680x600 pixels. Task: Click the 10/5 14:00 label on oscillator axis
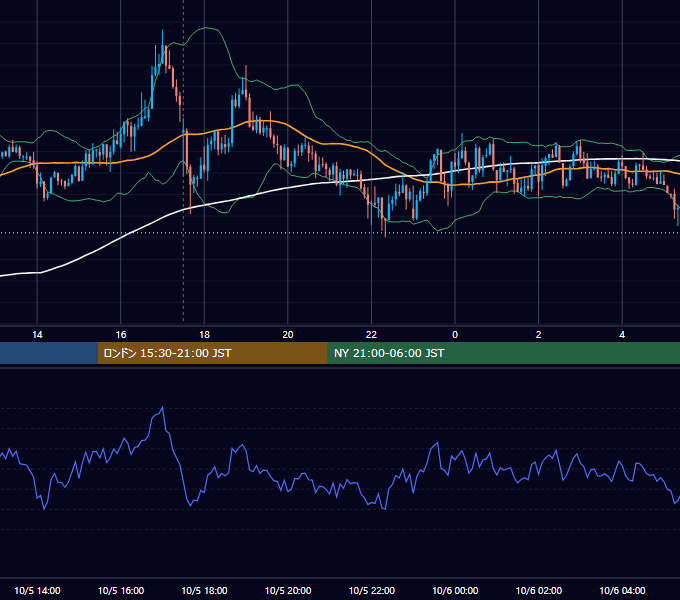(x=37, y=590)
